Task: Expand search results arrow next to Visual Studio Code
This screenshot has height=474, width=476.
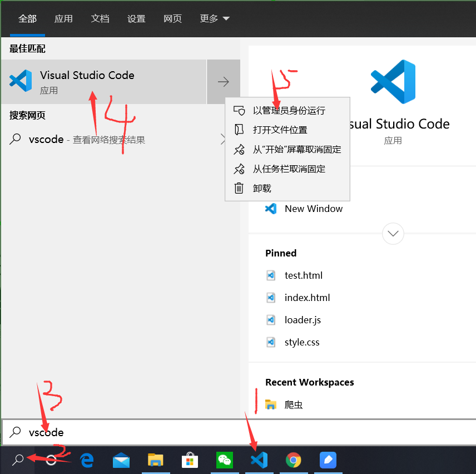Action: tap(224, 81)
